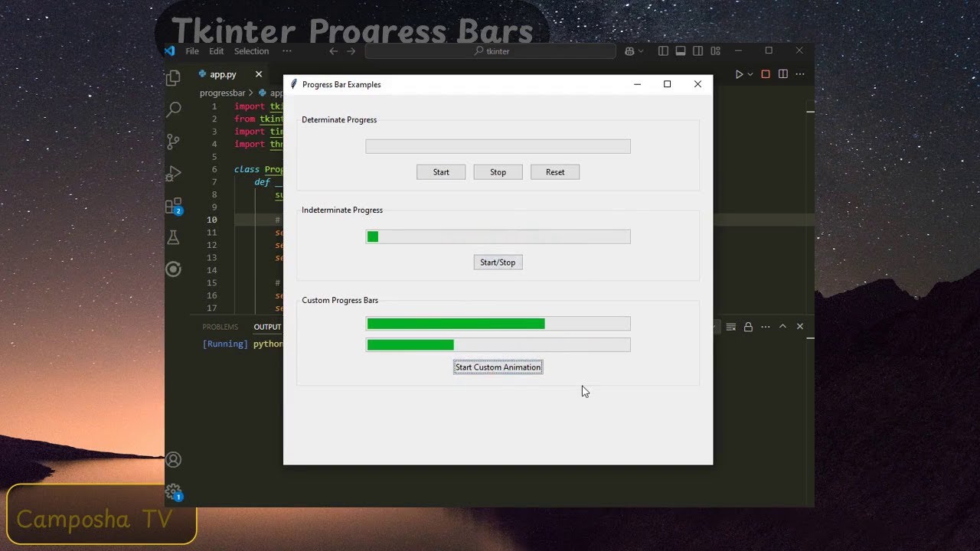
Task: Open the dropdown arrow next to Run icon
Action: [750, 74]
